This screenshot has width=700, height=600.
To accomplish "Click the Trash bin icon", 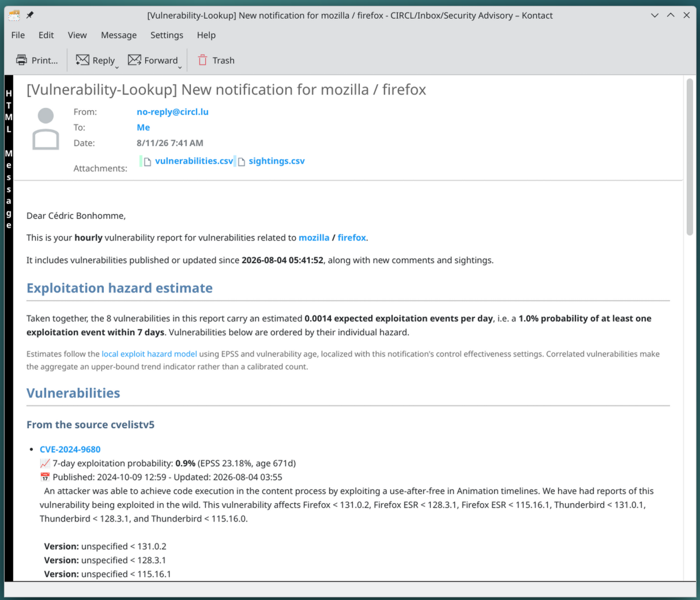I will pos(202,60).
